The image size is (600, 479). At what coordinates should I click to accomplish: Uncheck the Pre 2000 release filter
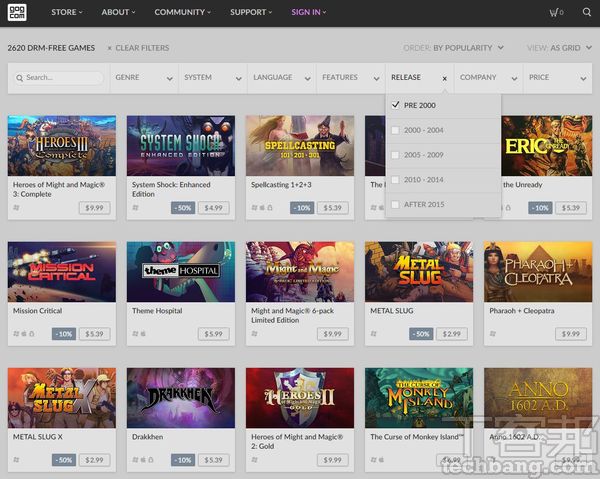pyautogui.click(x=397, y=105)
